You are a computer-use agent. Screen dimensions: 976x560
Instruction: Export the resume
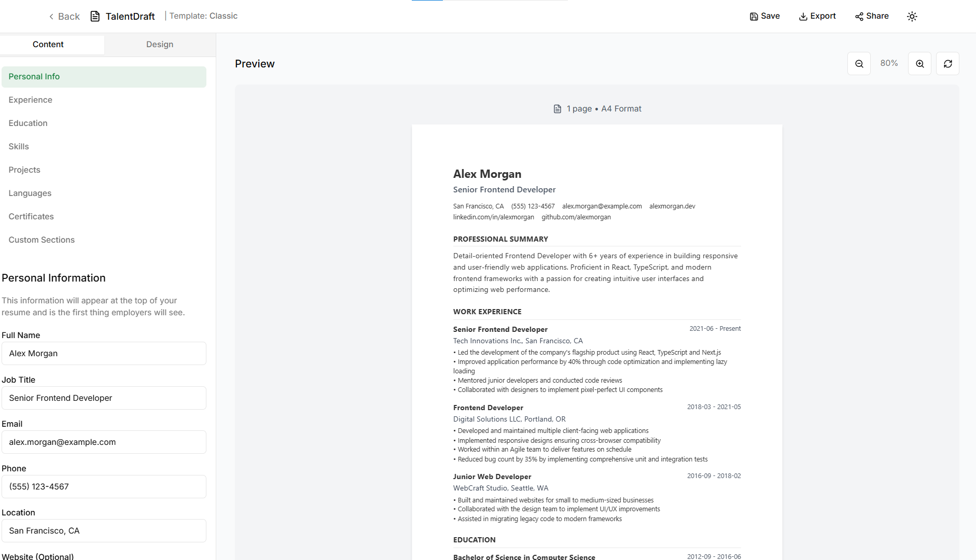point(817,16)
